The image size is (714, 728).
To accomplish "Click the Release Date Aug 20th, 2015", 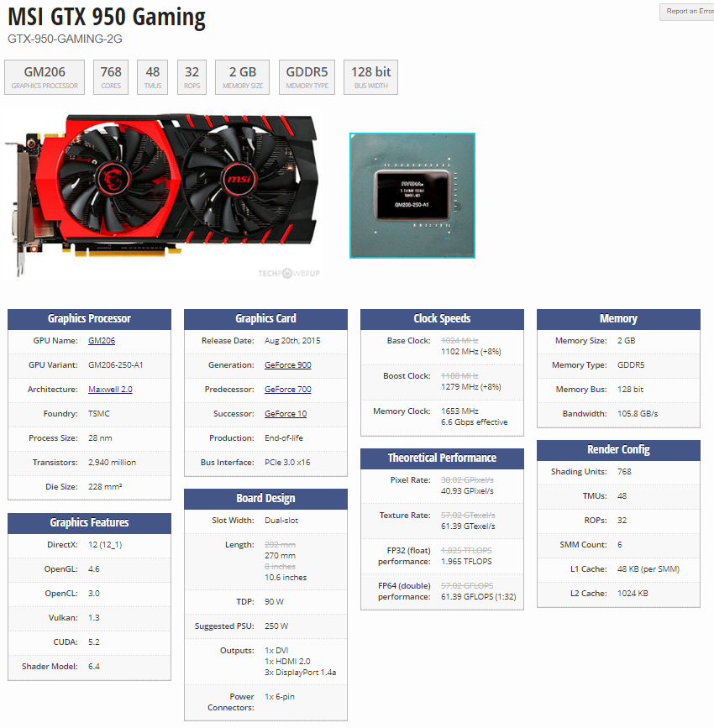I will pyautogui.click(x=292, y=341).
